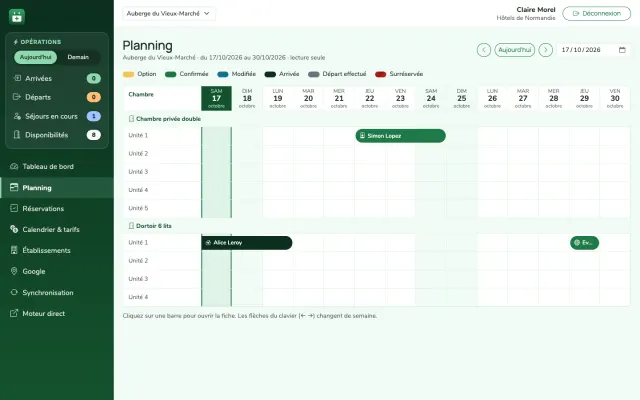
Task: Click the Séjours en cours people icon
Action: [17, 116]
